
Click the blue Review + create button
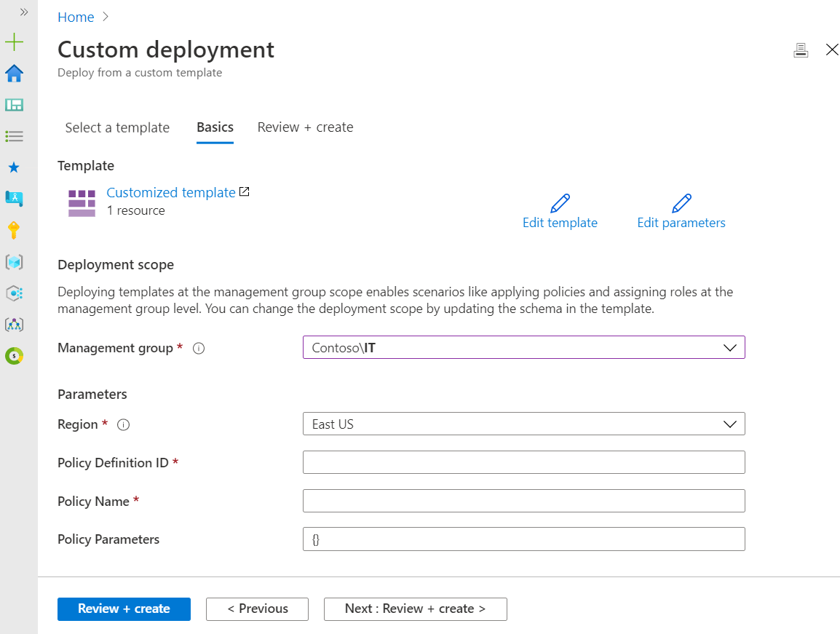click(124, 609)
